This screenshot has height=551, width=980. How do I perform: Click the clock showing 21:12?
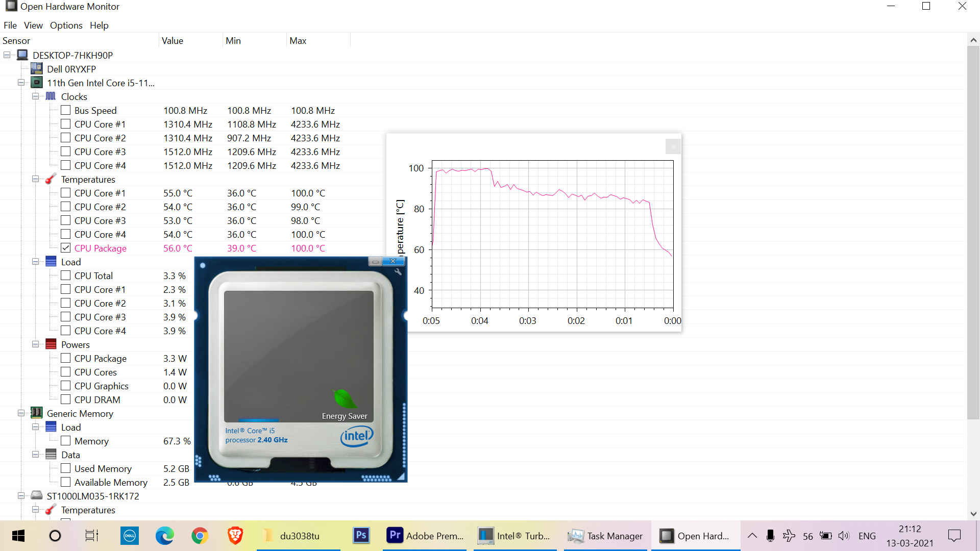pos(910,529)
